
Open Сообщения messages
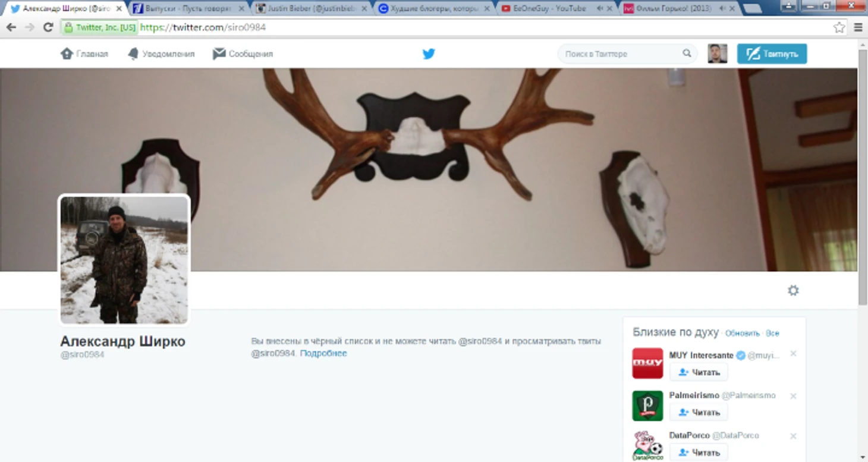pos(243,54)
